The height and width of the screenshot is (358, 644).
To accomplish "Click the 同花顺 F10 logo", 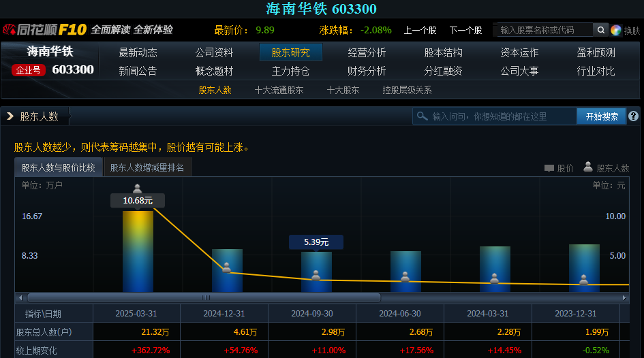I will coord(45,29).
